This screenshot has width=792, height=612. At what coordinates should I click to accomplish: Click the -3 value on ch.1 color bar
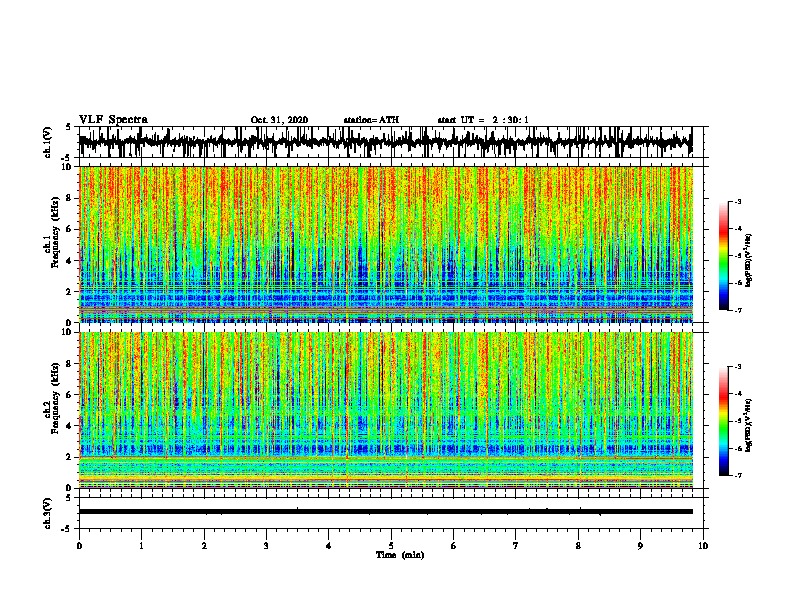click(x=738, y=202)
